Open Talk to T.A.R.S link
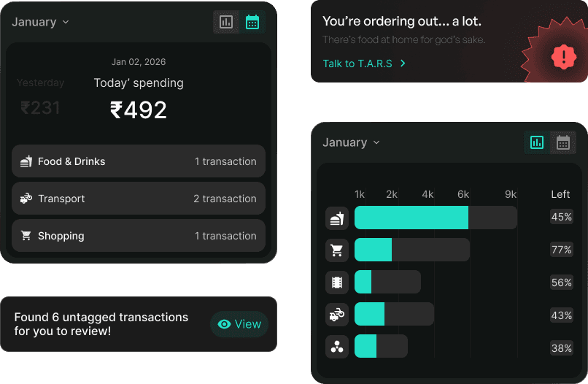The image size is (588, 384). tap(357, 64)
